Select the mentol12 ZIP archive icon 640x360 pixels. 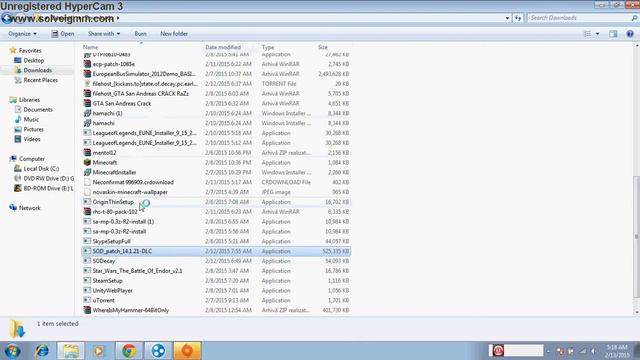click(x=87, y=153)
